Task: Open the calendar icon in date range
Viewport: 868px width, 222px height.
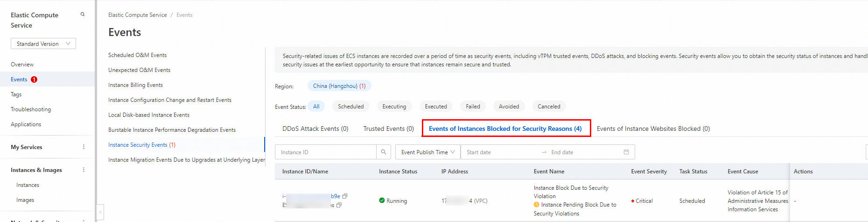Action: pyautogui.click(x=626, y=152)
